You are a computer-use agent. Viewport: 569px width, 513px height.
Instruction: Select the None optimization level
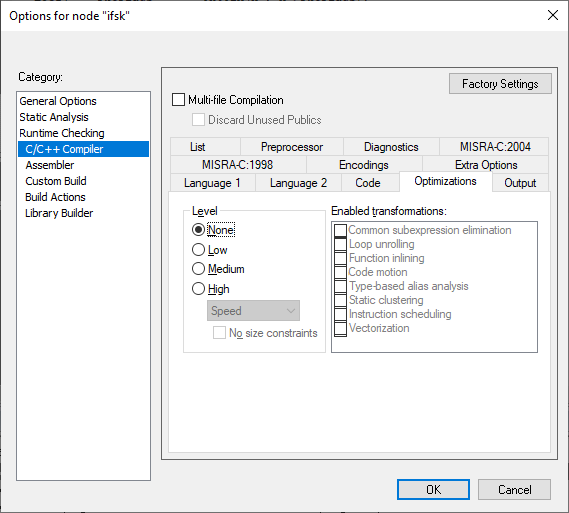coord(198,230)
